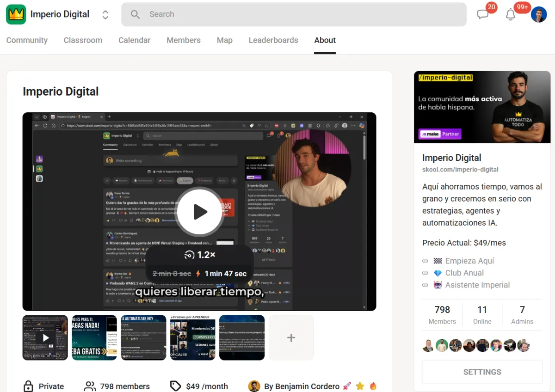Screen dimensions: 555x392
Task: Click the 798 members people icon
Action: pyautogui.click(x=90, y=386)
